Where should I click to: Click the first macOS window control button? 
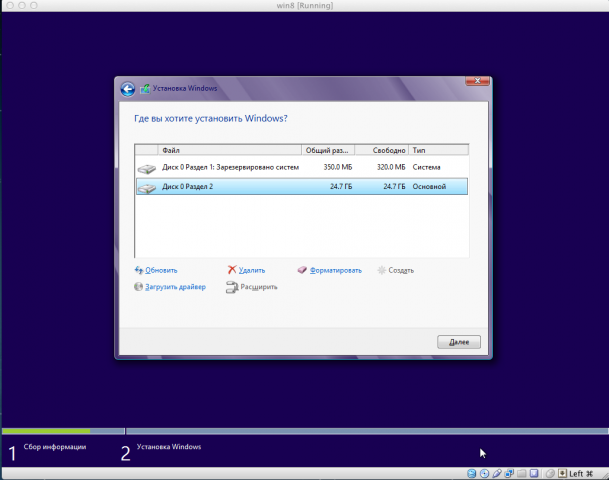pyautogui.click(x=10, y=5)
